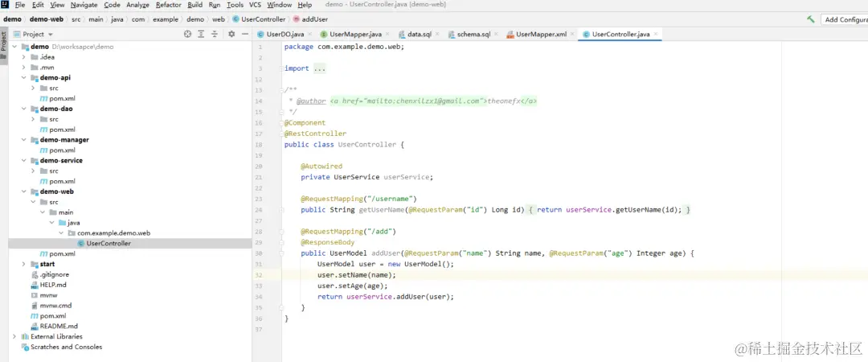Click the Add Configuration button

click(x=845, y=19)
